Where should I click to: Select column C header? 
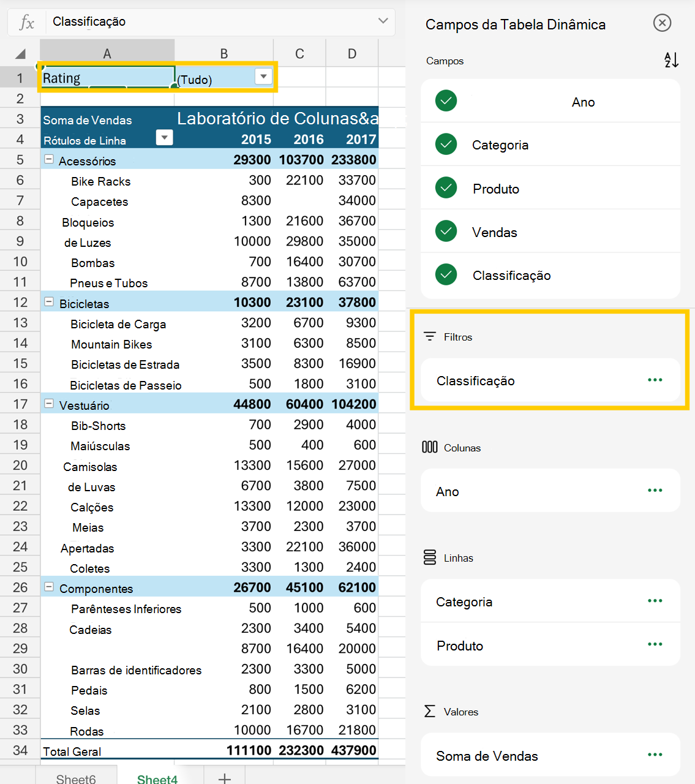(299, 54)
